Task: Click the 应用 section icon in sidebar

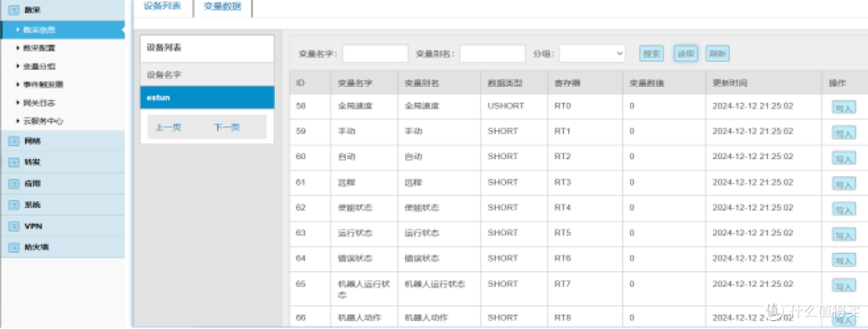Action: point(14,183)
